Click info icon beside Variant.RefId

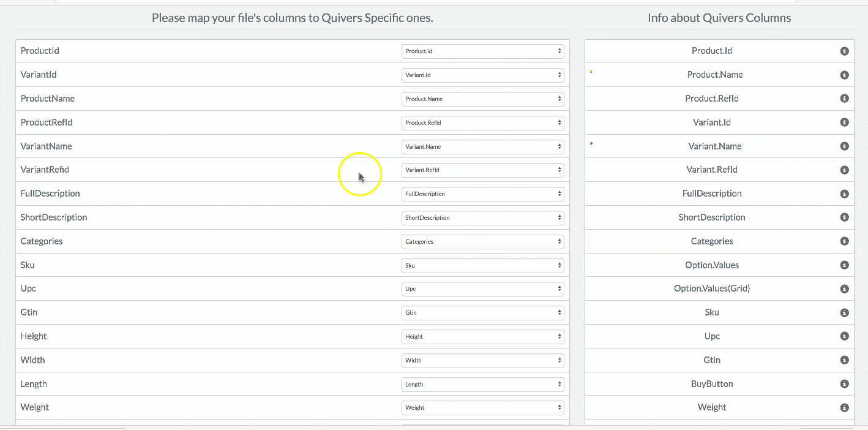(x=844, y=170)
